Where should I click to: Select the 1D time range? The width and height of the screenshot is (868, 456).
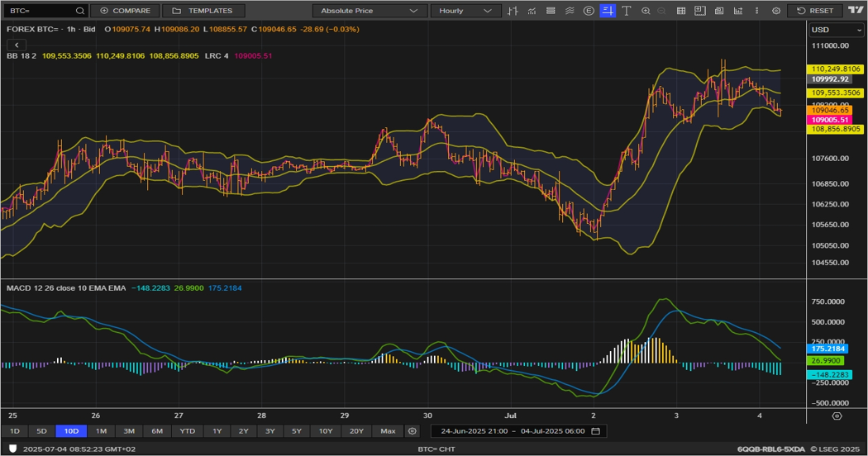click(15, 431)
